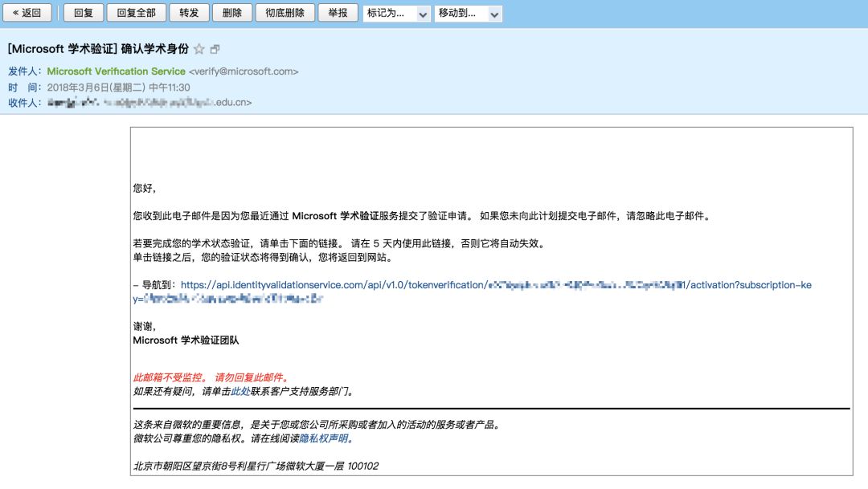Click sender address verify@microsoft.com
Image resolution: width=868 pixels, height=489 pixels.
pyautogui.click(x=244, y=71)
